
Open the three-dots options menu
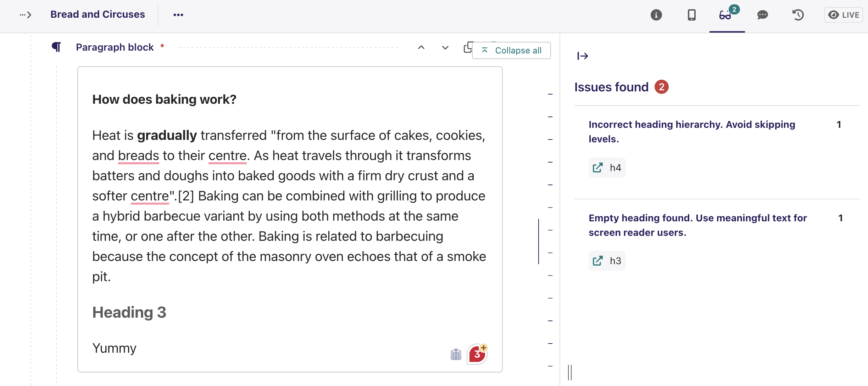(178, 15)
